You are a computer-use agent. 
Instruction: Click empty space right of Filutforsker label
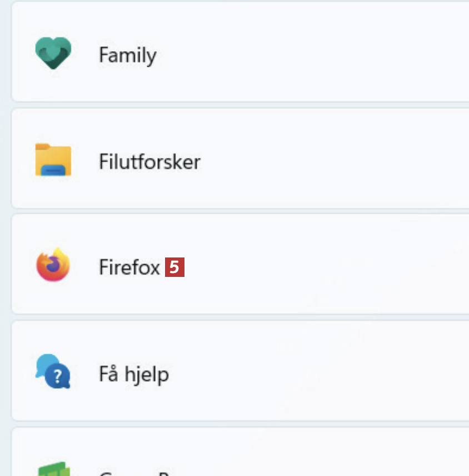click(345, 161)
